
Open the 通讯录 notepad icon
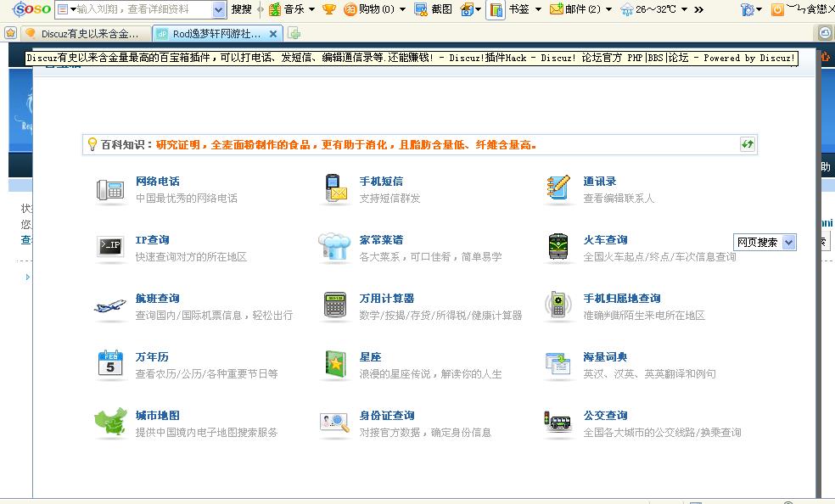pos(558,188)
